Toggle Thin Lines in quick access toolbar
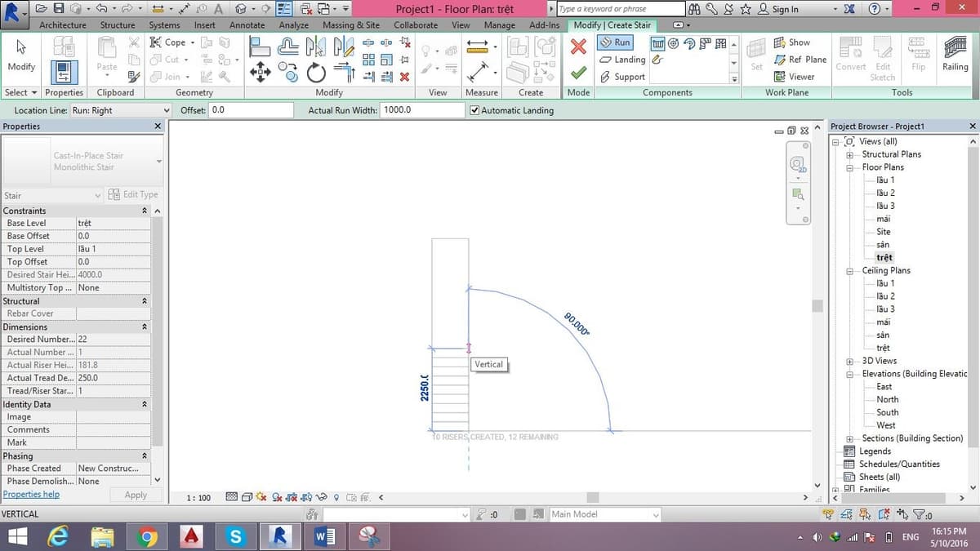 tap(284, 9)
